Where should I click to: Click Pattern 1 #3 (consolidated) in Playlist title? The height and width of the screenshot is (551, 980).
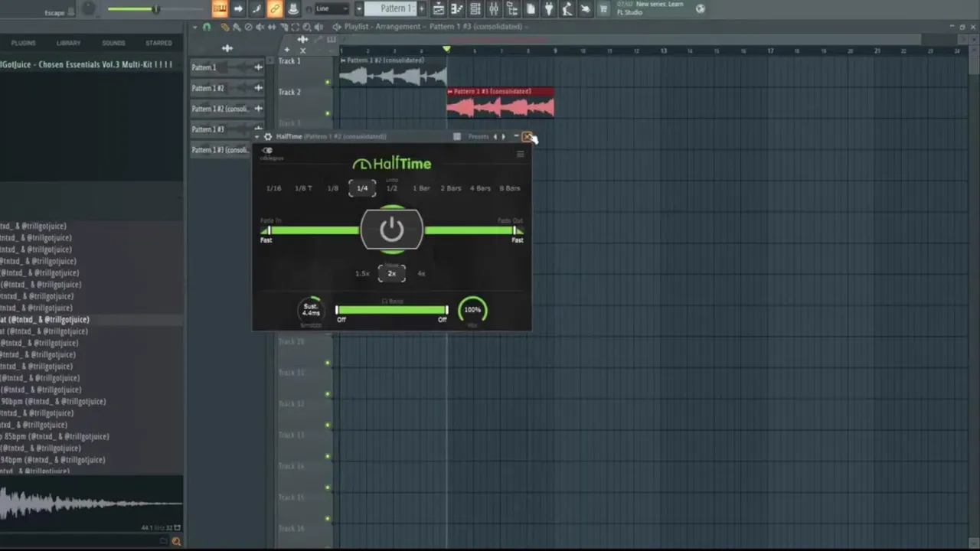click(475, 27)
